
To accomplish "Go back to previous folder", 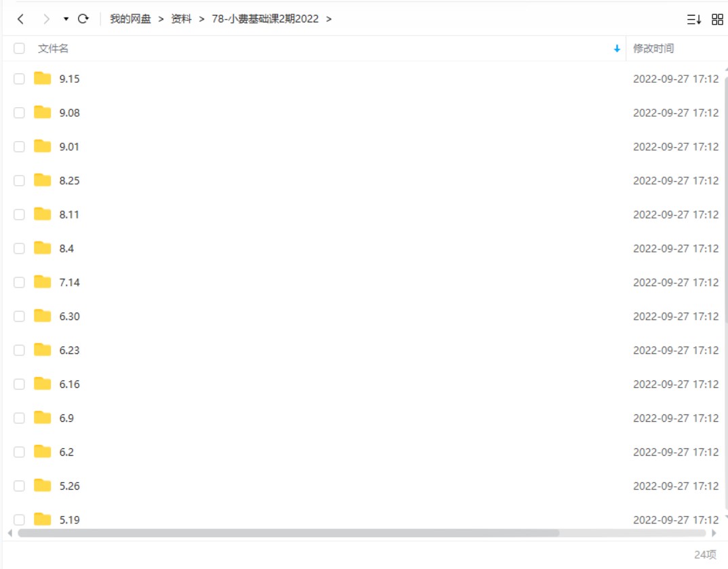I will 20,19.
